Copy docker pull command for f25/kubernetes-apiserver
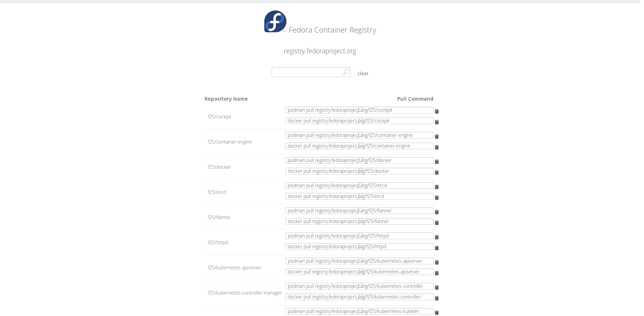Screen dimensions: 644x316 (x=437, y=273)
